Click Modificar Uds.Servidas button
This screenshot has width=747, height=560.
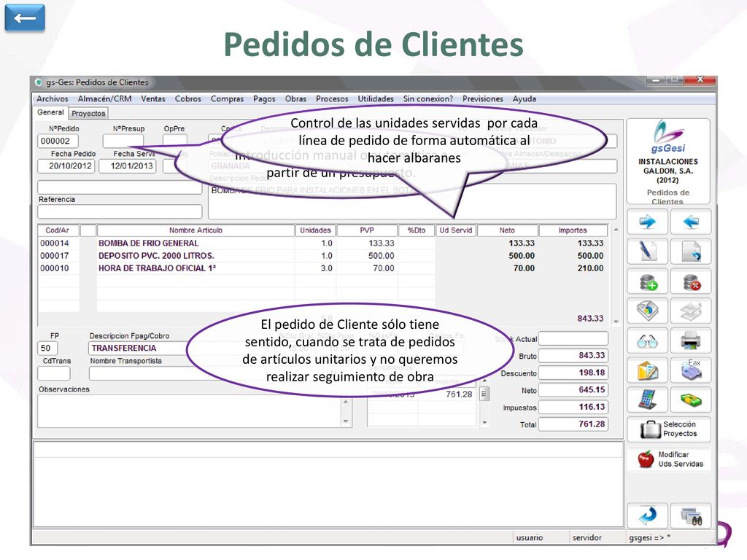[668, 459]
